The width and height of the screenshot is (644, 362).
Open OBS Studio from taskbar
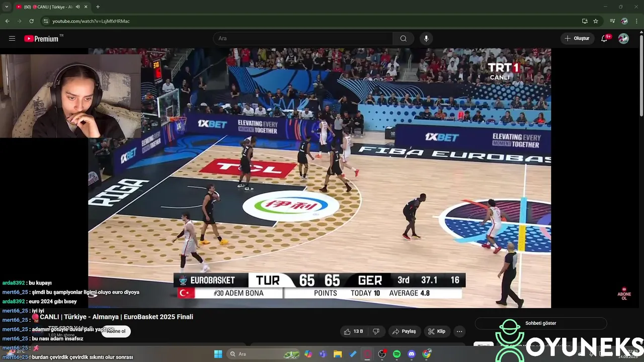(382, 354)
